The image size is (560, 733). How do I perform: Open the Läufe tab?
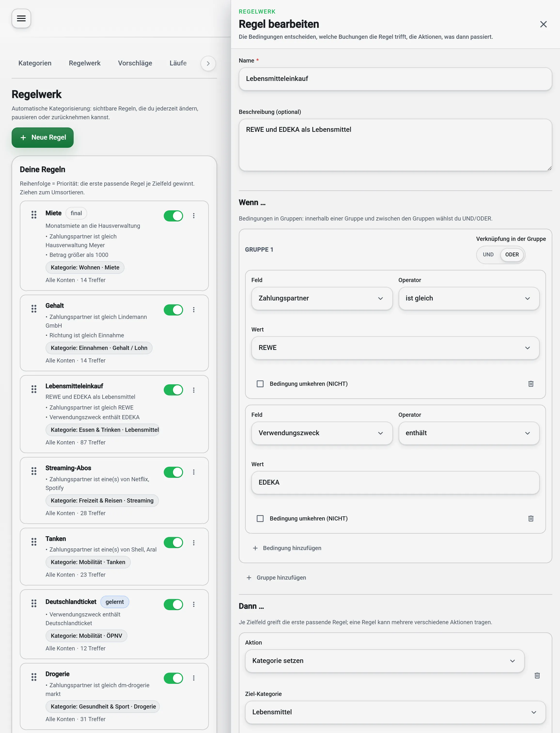point(178,63)
